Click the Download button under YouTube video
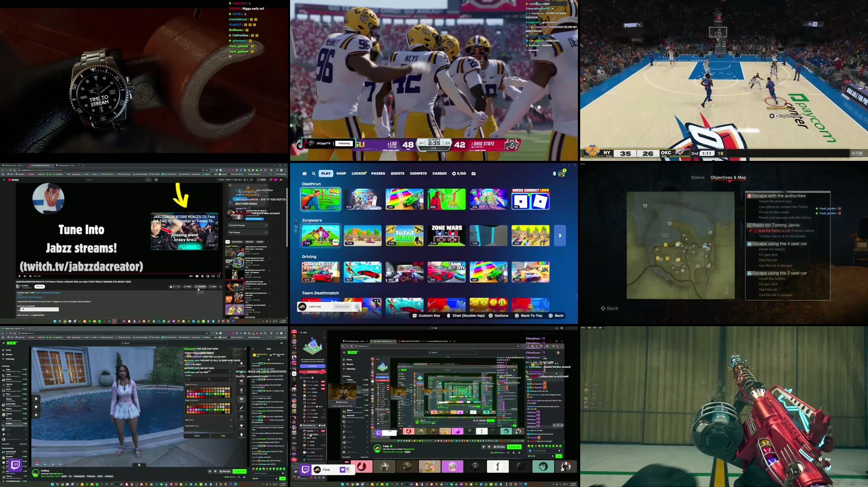Image resolution: width=868 pixels, height=487 pixels. [x=200, y=286]
